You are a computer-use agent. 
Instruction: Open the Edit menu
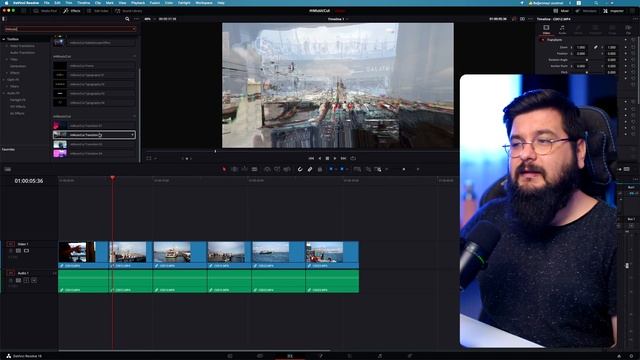tap(58, 3)
